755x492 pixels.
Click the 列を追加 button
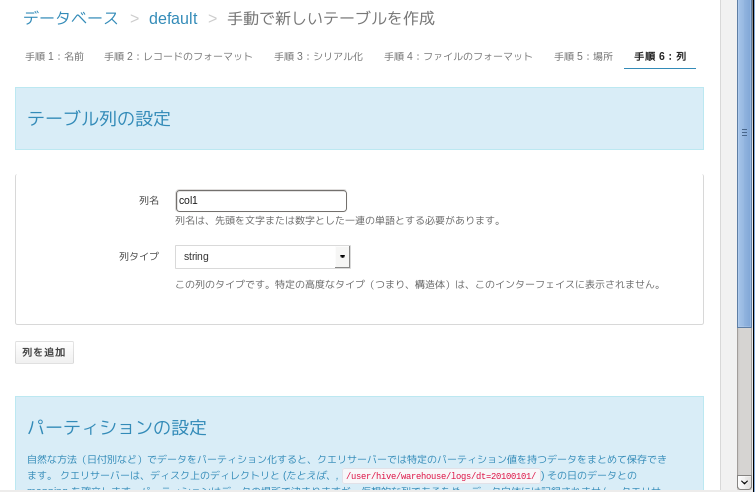point(44,352)
